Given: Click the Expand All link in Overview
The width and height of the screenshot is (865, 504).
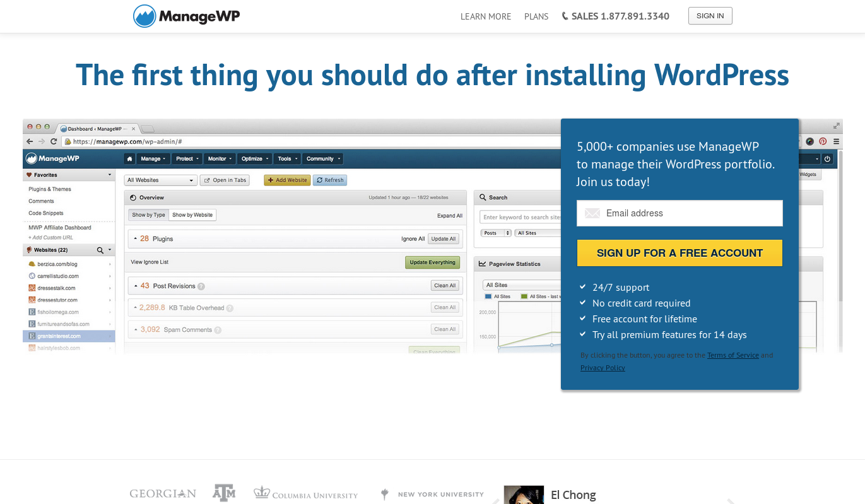Looking at the screenshot, I should coord(450,216).
